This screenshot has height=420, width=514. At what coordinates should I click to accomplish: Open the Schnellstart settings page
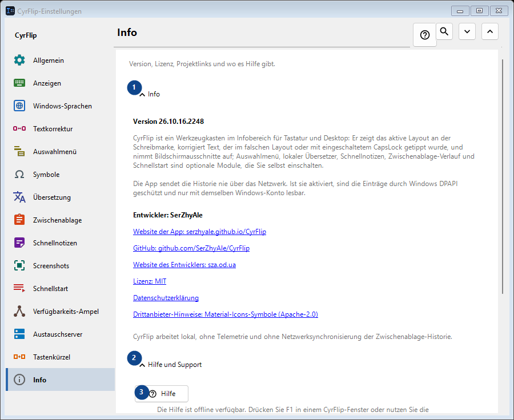[61, 288]
